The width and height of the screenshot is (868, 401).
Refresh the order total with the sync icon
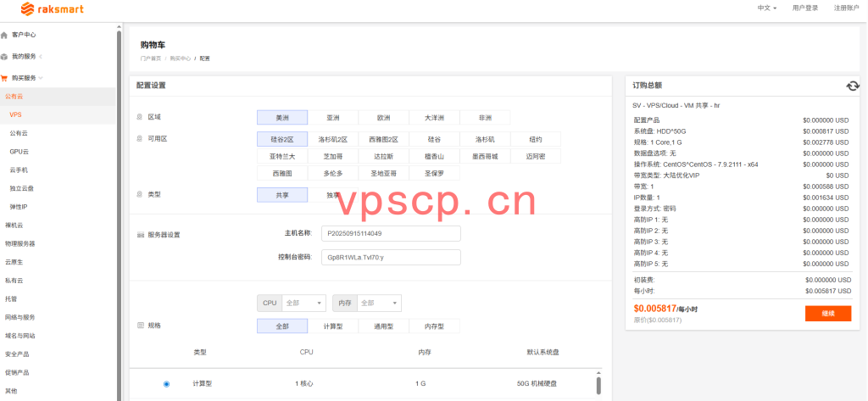pos(853,86)
